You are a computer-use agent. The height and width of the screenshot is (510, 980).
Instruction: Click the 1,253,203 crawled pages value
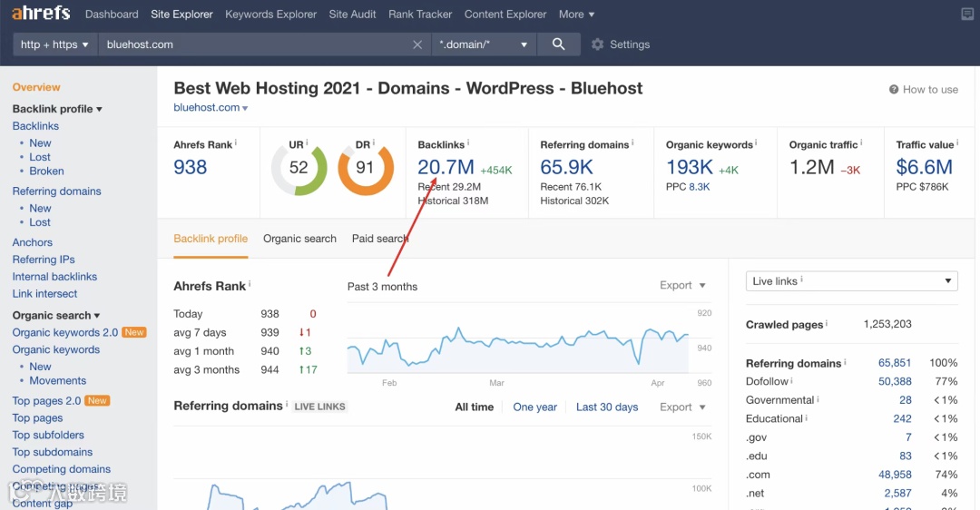tap(887, 324)
